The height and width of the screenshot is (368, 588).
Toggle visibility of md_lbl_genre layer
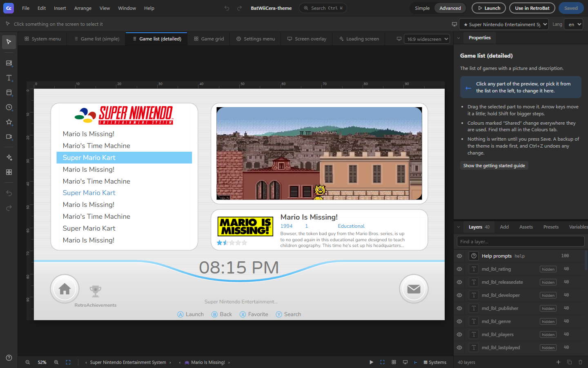point(459,321)
